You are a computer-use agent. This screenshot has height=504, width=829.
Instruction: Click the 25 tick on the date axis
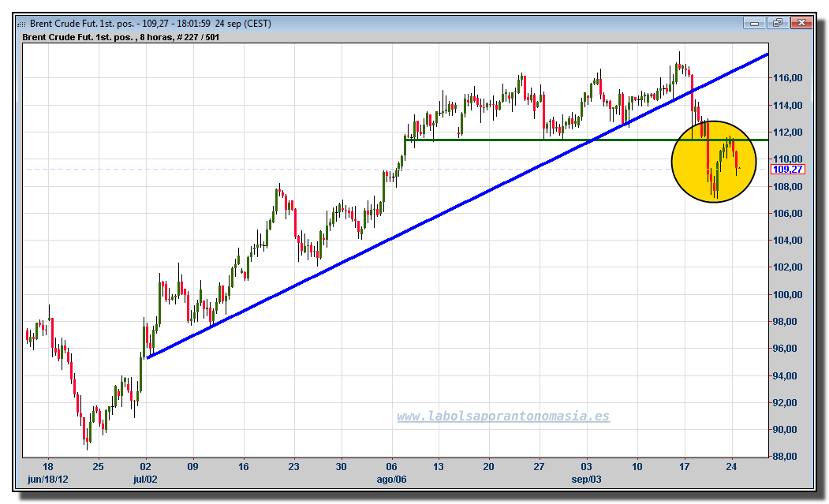pos(99,467)
